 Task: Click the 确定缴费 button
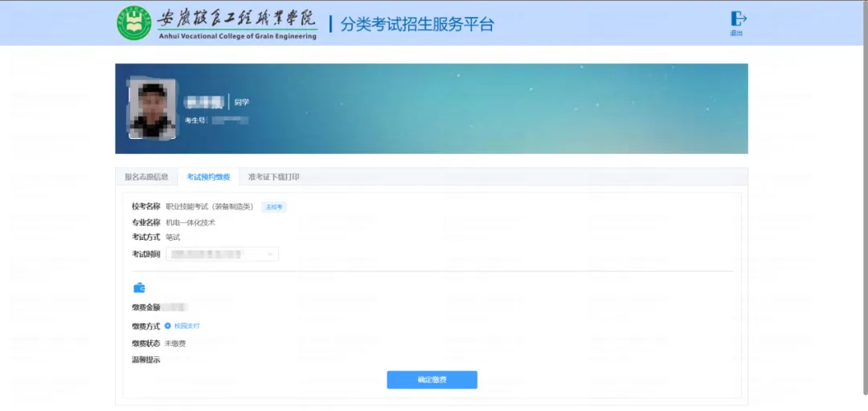(x=432, y=380)
